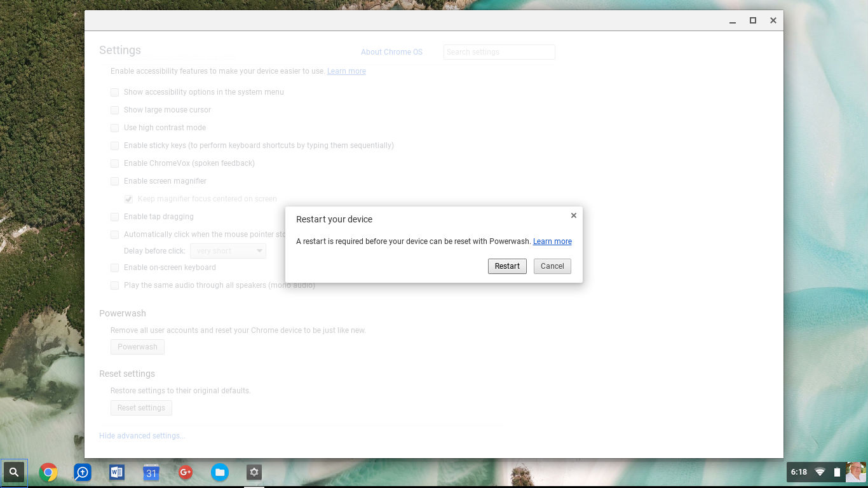Open Google Calendar from the shelf
Screen dimensions: 868x488
tap(151, 472)
